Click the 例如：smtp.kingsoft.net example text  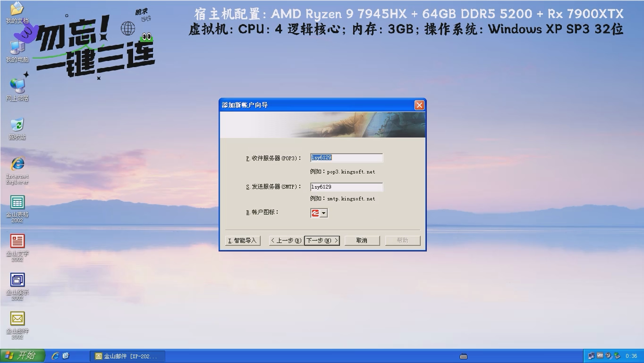[x=343, y=199]
